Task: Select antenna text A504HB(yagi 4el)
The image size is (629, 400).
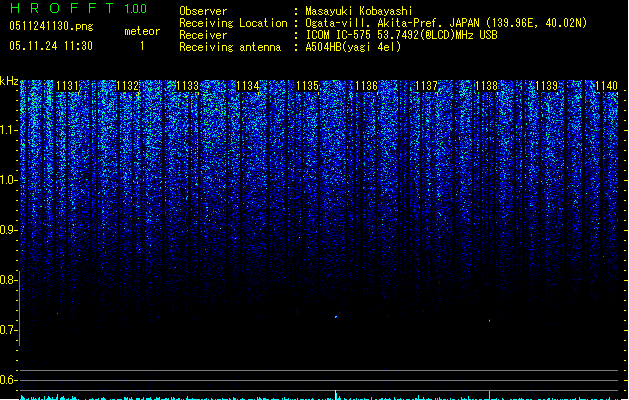Action: [353, 47]
